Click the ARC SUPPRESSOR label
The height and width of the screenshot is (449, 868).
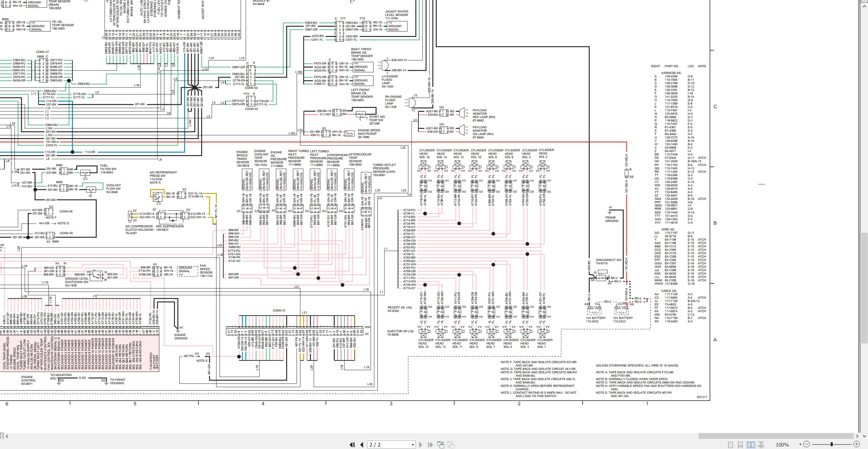tap(170, 226)
